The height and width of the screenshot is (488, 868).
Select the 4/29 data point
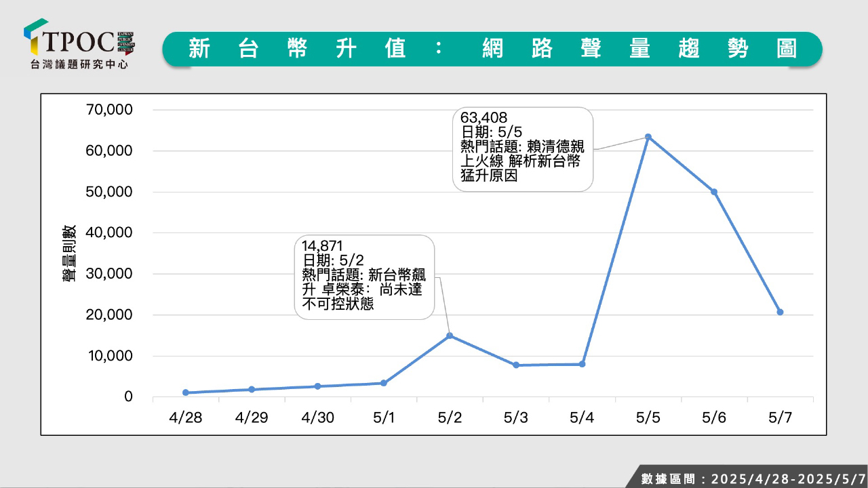tap(252, 390)
